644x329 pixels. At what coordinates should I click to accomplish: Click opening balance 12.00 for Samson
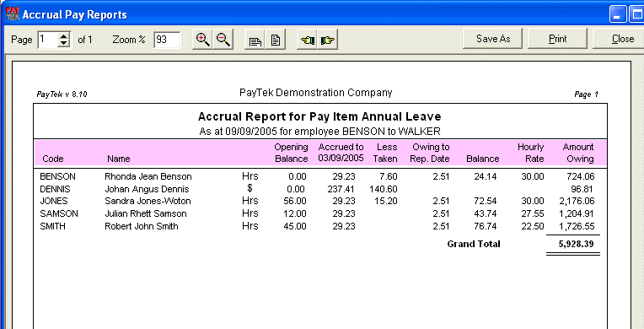pyautogui.click(x=295, y=213)
